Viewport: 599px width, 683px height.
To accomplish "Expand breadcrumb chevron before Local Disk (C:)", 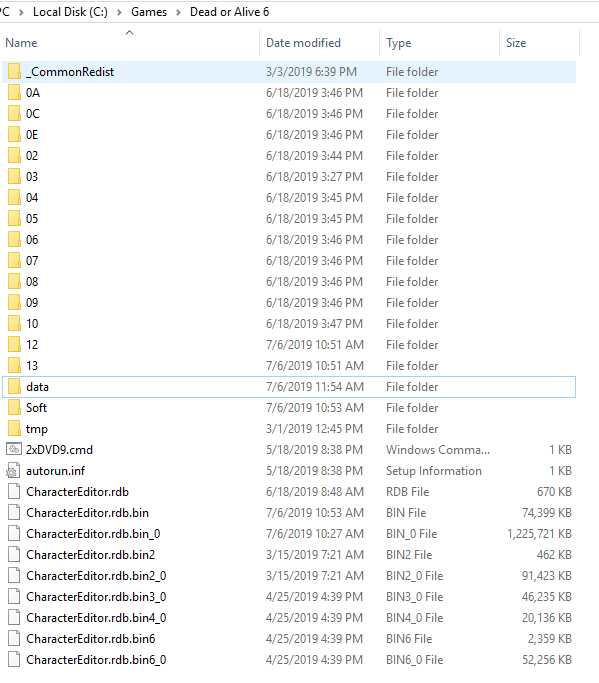I will coord(21,13).
